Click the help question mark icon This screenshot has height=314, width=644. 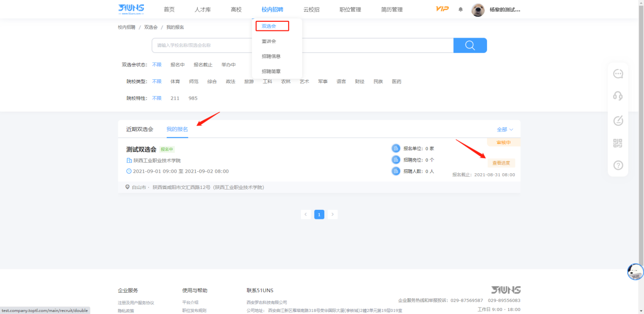618,165
